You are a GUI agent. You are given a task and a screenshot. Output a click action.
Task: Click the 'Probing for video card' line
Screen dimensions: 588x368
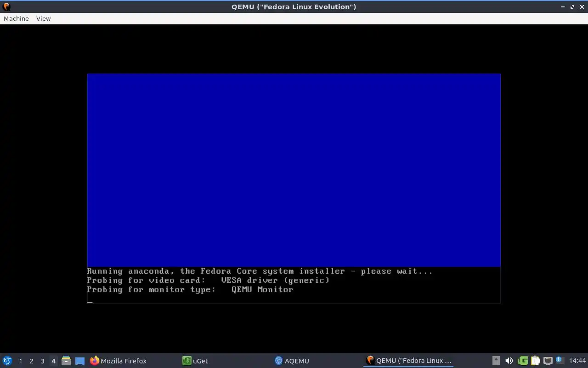click(x=208, y=280)
